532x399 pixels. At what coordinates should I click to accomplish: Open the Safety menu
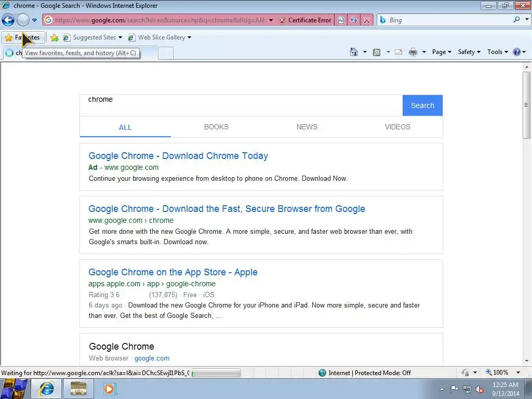coord(469,52)
